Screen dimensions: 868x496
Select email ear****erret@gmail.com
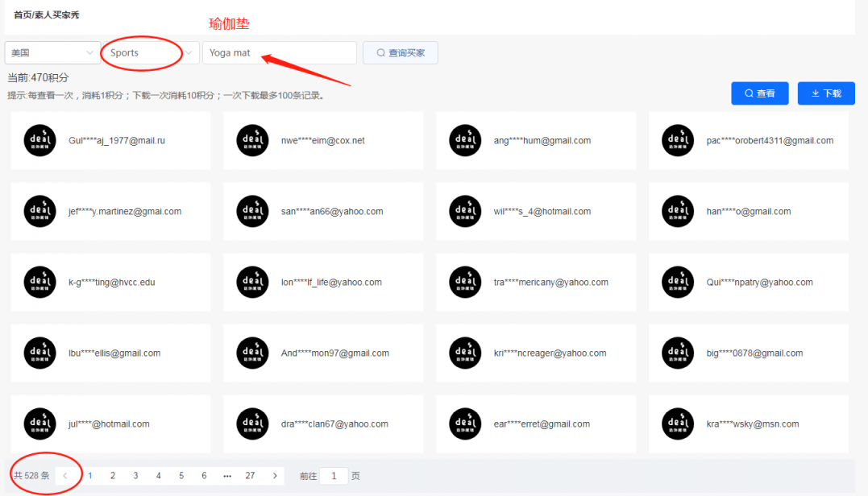coord(542,424)
